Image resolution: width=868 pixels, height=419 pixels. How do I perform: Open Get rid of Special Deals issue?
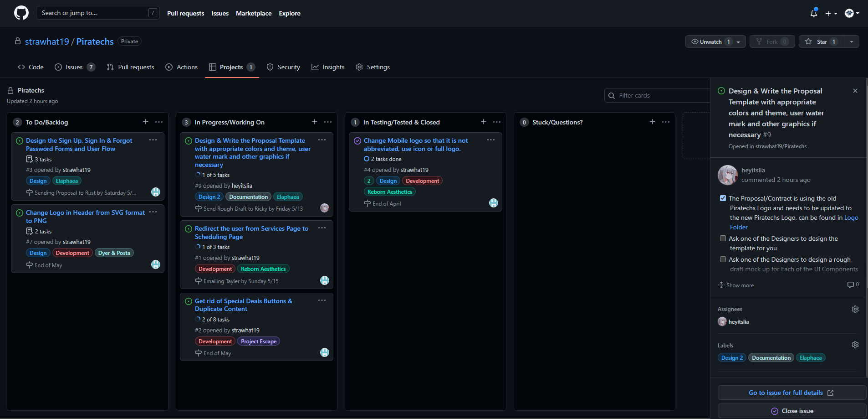pos(244,305)
